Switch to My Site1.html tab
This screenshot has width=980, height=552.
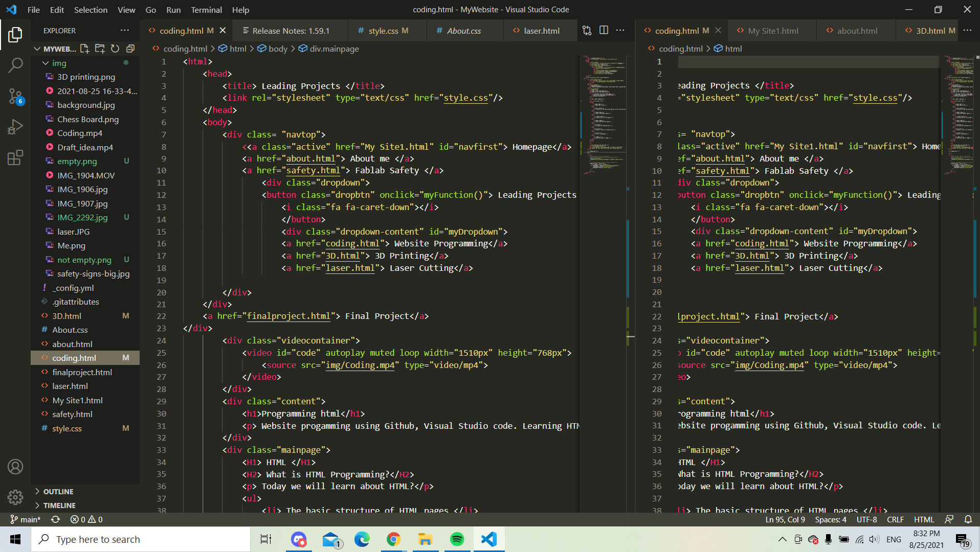point(772,31)
